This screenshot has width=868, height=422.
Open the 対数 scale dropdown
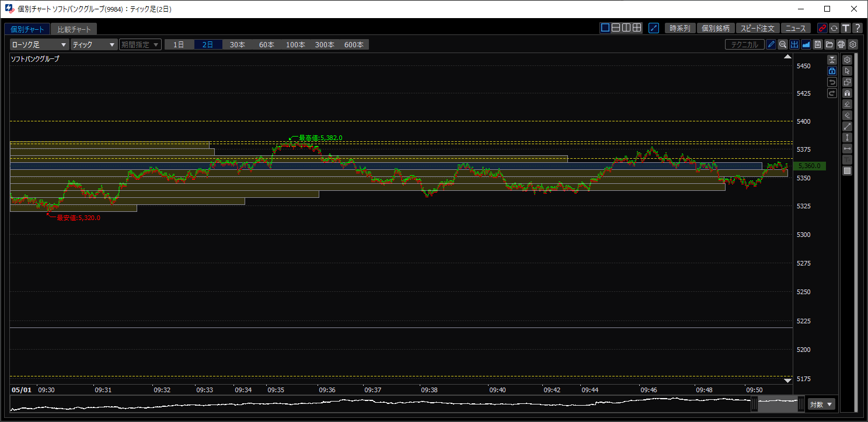pyautogui.click(x=822, y=404)
